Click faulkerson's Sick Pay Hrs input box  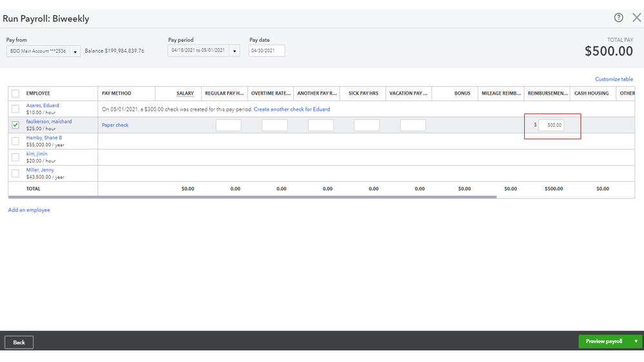point(367,125)
